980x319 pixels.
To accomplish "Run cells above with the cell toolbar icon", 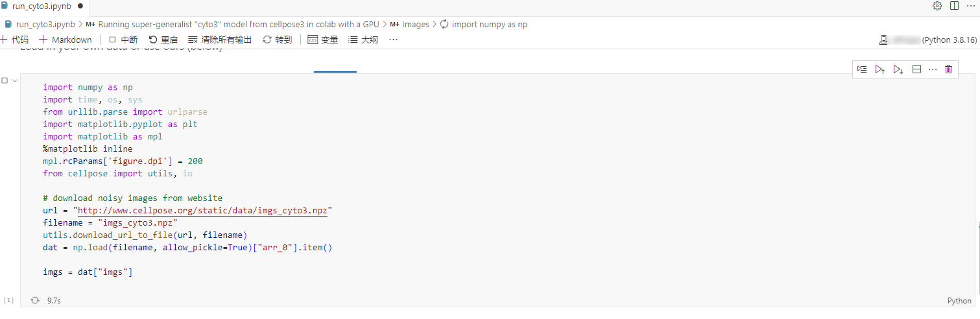I will click(x=879, y=69).
